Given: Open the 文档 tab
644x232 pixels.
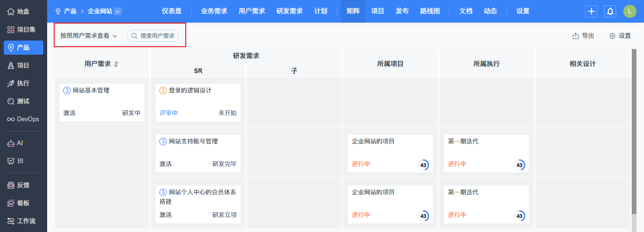Looking at the screenshot, I should 466,11.
